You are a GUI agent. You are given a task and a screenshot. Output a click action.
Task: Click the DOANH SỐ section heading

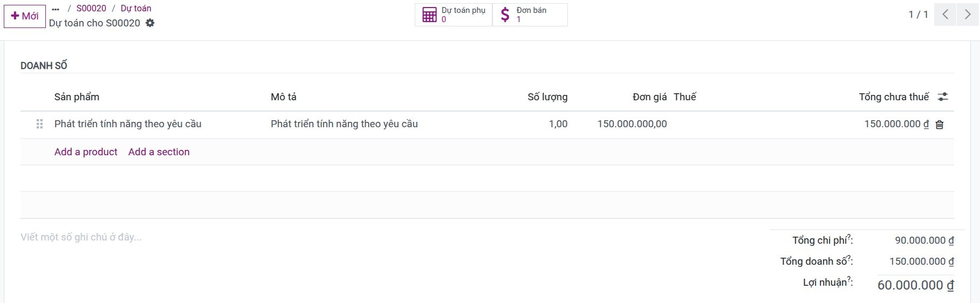coord(44,66)
